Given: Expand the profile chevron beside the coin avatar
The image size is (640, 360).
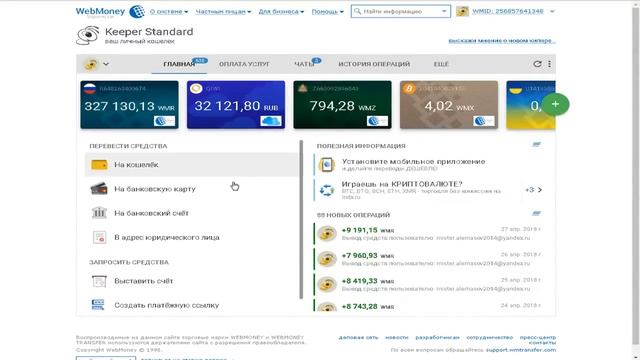Looking at the screenshot, I should 106,64.
